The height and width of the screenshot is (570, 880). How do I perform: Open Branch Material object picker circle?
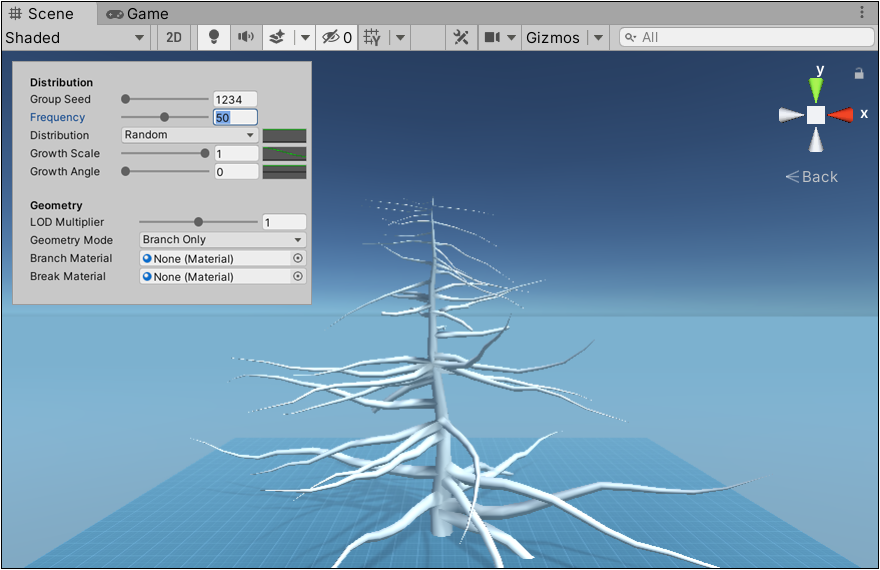(297, 258)
